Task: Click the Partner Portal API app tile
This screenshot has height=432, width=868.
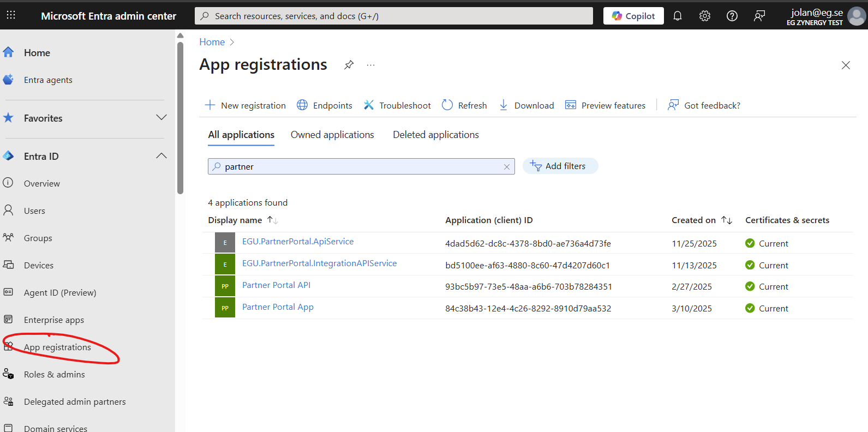Action: point(225,286)
